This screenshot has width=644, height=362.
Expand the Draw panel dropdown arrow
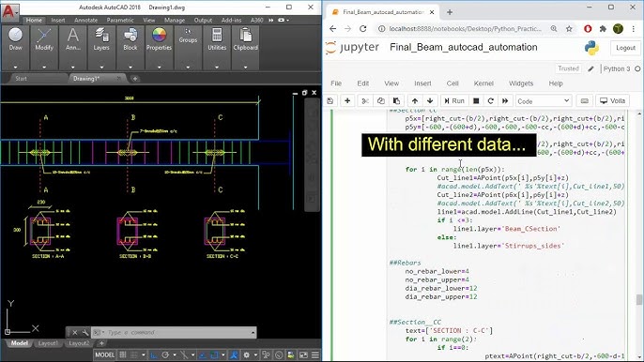(x=15, y=67)
